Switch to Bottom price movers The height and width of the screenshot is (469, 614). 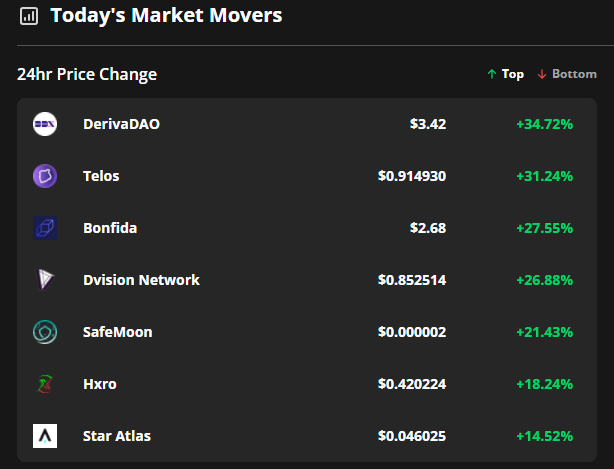(x=567, y=74)
